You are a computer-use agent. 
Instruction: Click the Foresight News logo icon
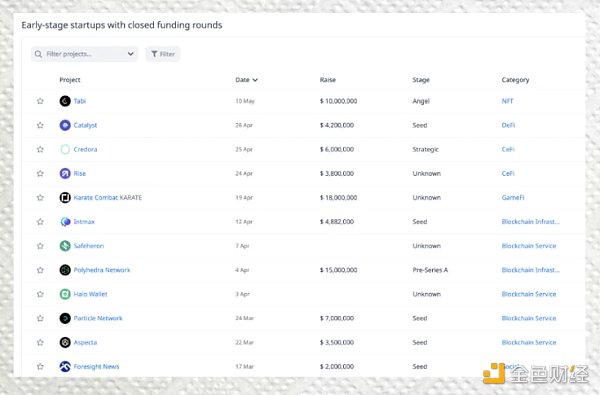pos(65,366)
